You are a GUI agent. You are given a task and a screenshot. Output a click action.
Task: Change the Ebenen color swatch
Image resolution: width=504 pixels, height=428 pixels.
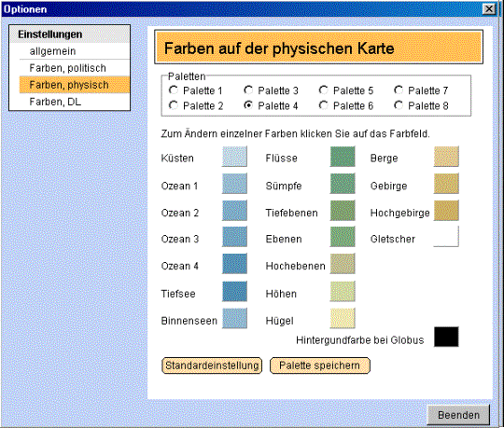tap(343, 237)
